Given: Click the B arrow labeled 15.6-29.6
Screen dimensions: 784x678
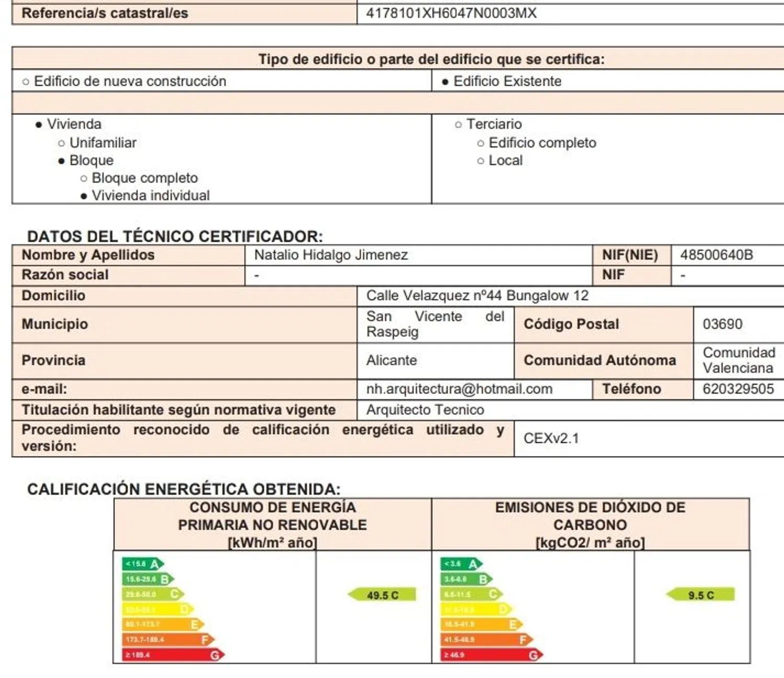Looking at the screenshot, I should pyautogui.click(x=148, y=579).
